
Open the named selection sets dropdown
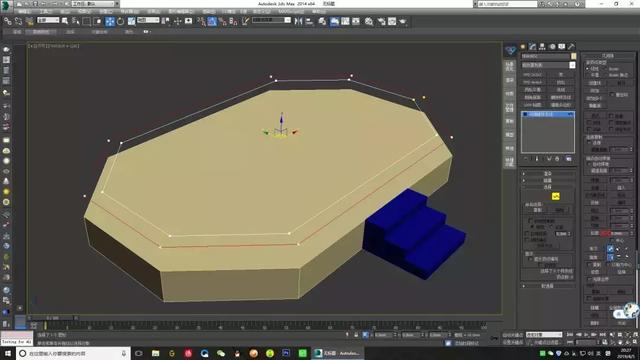click(271, 20)
